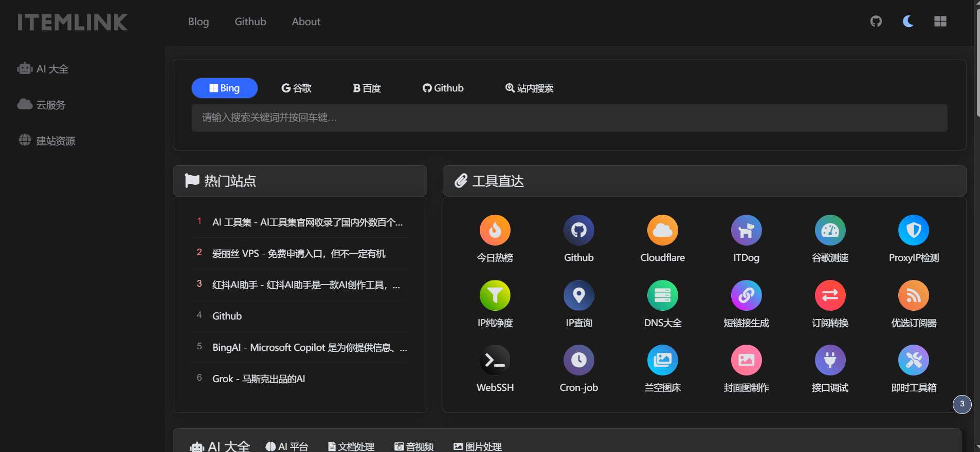The image size is (980, 452).
Task: Switch to 文档处理 category tab
Action: [351, 446]
